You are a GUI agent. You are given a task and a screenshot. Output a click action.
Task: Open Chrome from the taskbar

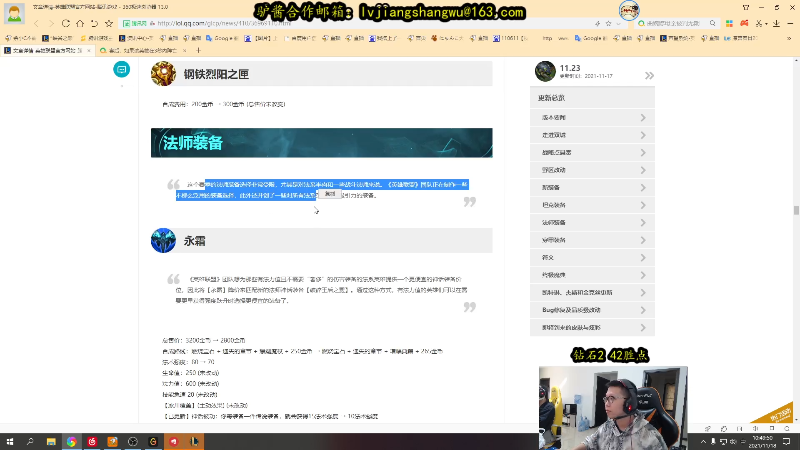click(71, 442)
